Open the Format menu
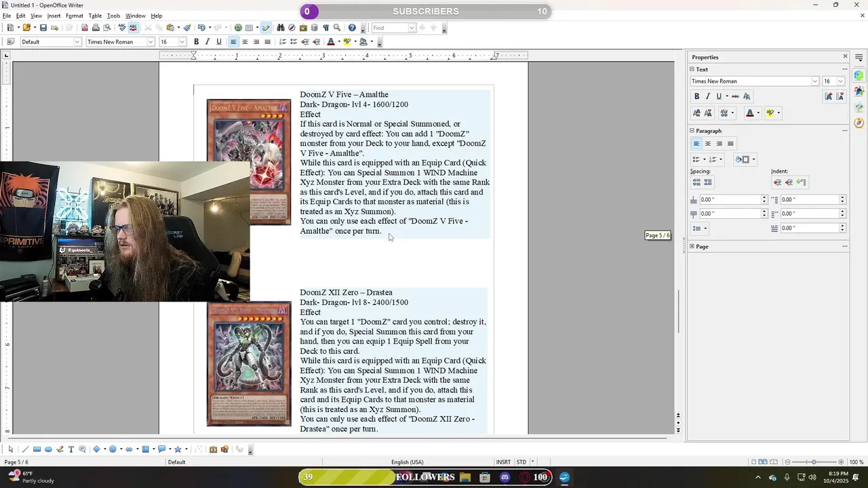Screen dimensions: 868x488 pos(75,16)
